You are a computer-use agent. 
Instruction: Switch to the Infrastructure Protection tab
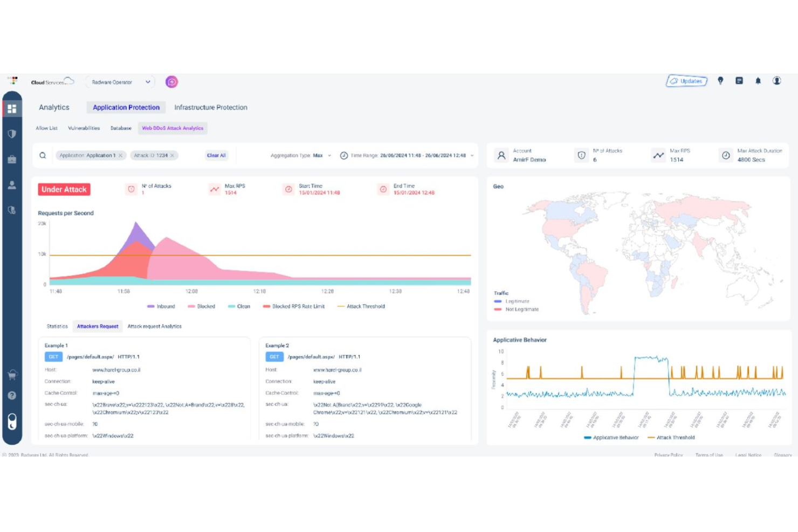click(210, 107)
